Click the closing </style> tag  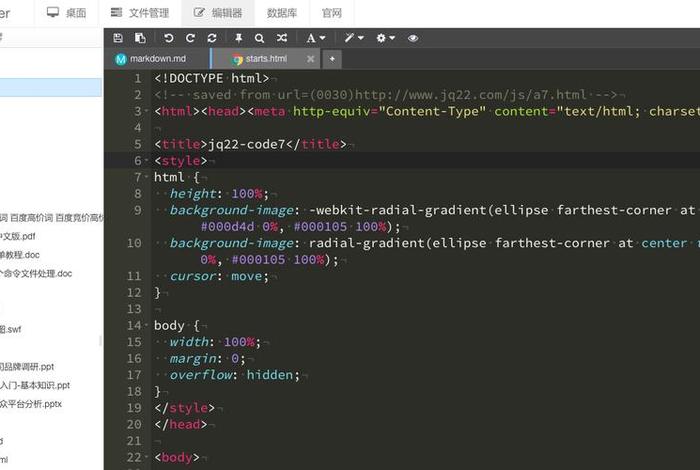point(184,408)
